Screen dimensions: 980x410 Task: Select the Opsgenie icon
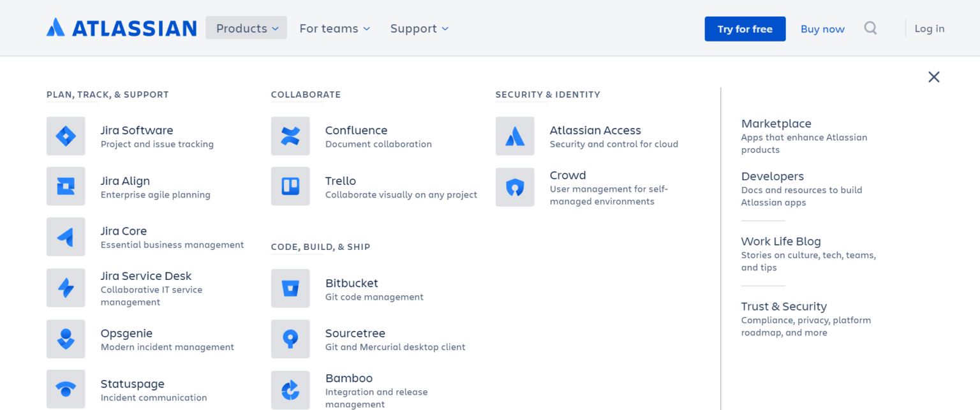point(66,339)
